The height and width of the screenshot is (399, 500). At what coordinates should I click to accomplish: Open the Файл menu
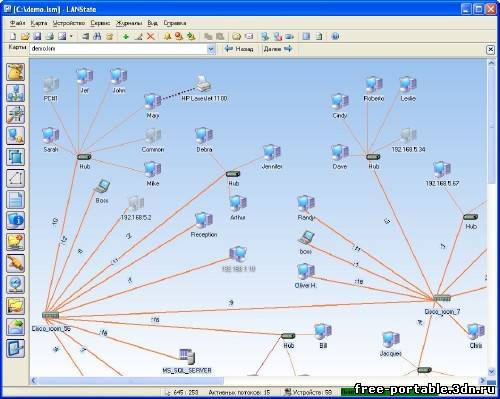[x=17, y=23]
